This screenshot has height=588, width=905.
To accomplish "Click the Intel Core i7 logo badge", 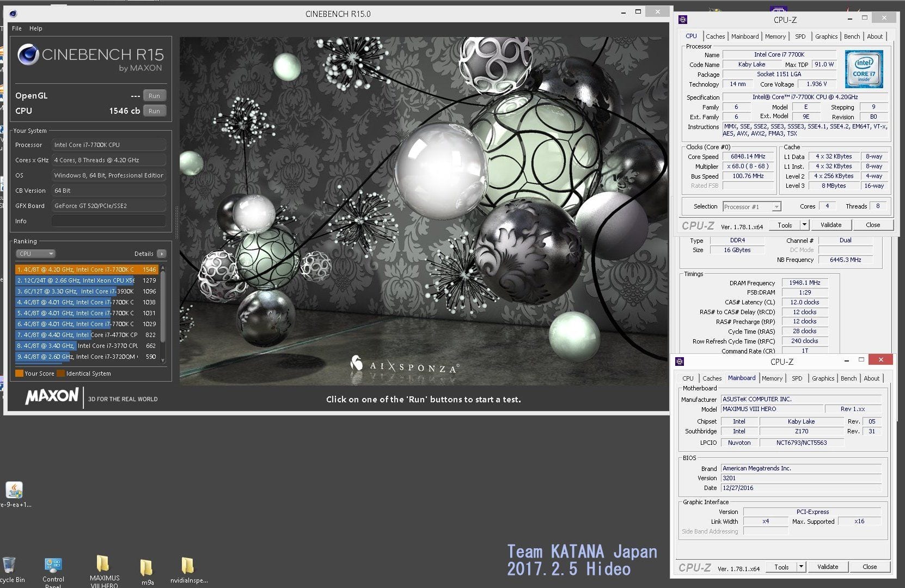I will 864,69.
